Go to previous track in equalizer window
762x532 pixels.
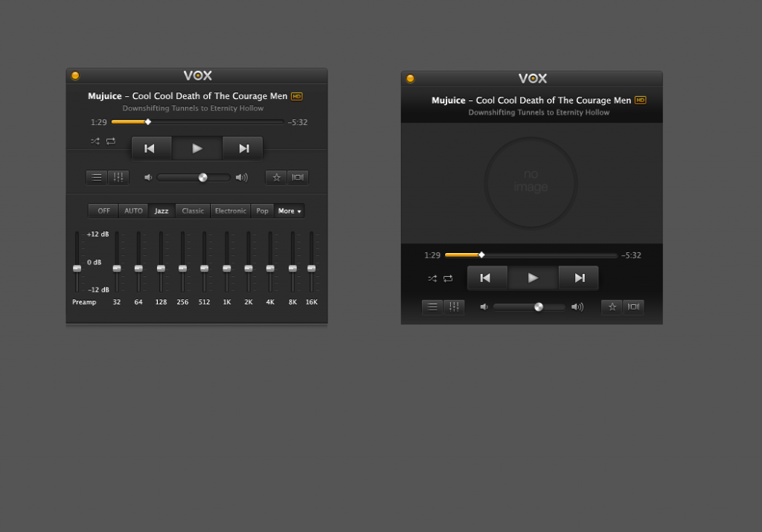coord(150,148)
